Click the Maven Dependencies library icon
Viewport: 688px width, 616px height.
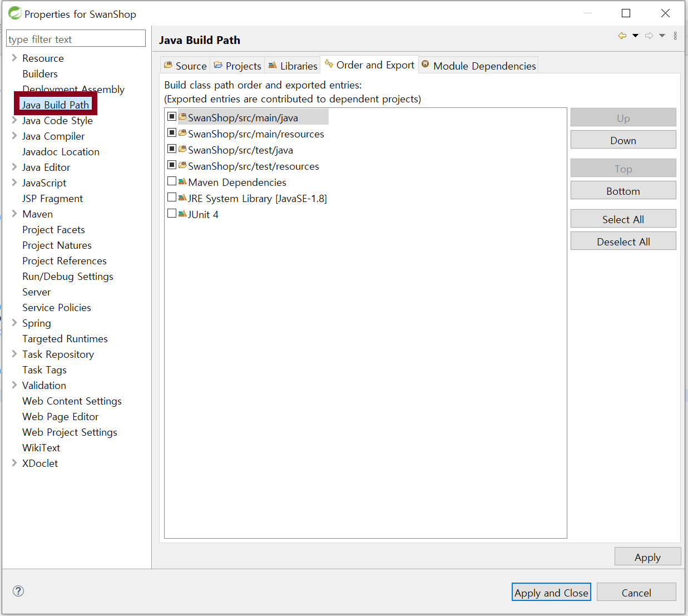click(182, 181)
